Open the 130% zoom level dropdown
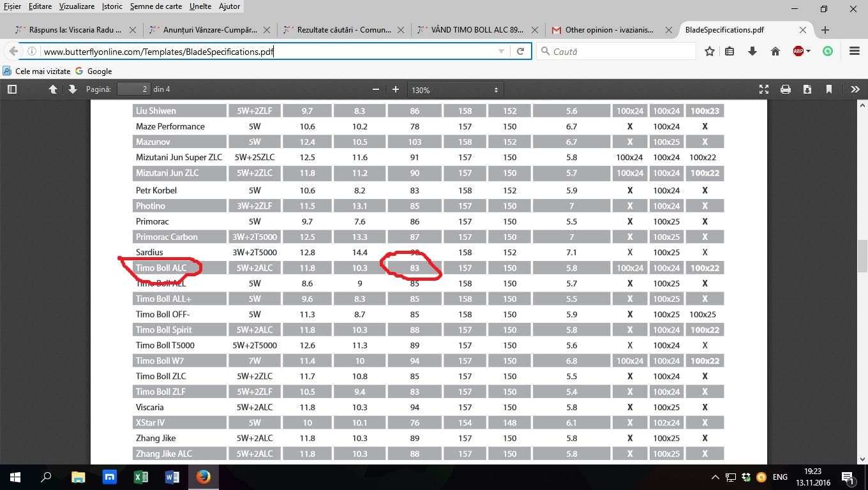The height and width of the screenshot is (490, 868). coord(455,90)
